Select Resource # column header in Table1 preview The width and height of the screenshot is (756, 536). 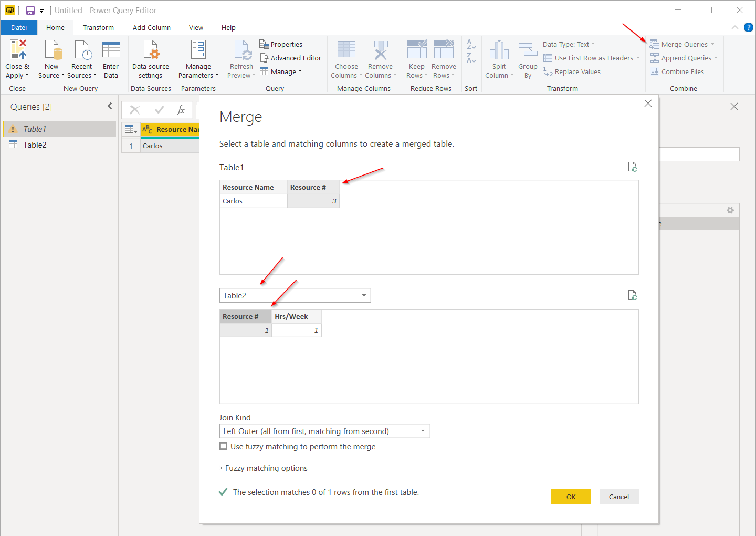[313, 187]
